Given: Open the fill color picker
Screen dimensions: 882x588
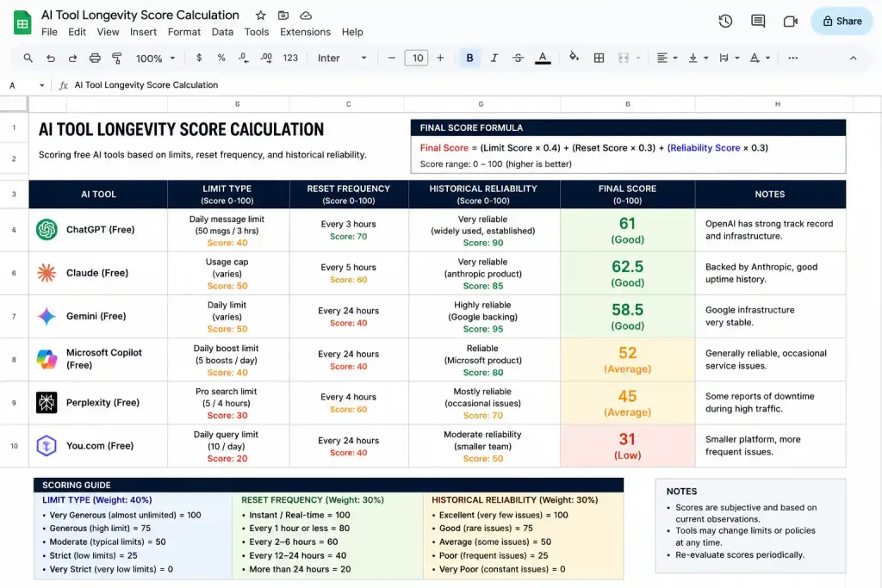Looking at the screenshot, I should (574, 57).
